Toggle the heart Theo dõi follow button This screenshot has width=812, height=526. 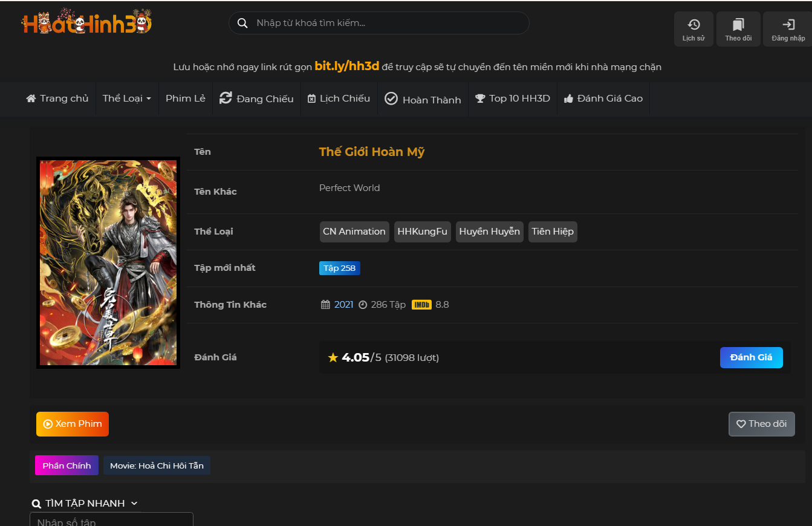coord(761,424)
